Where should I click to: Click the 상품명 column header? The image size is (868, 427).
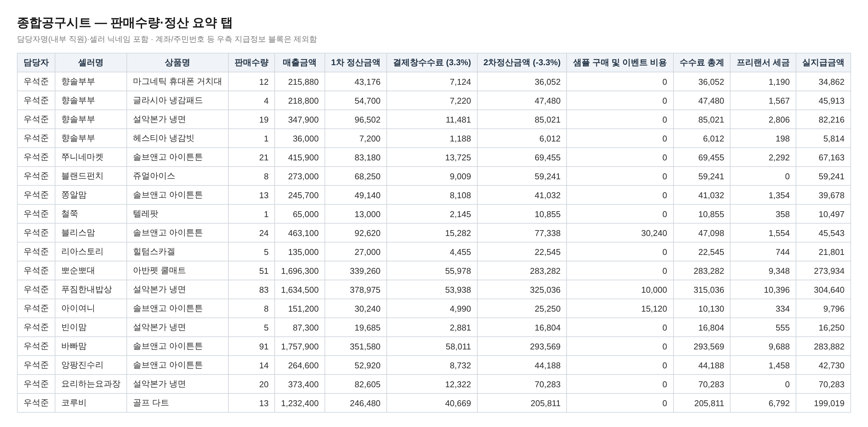178,63
